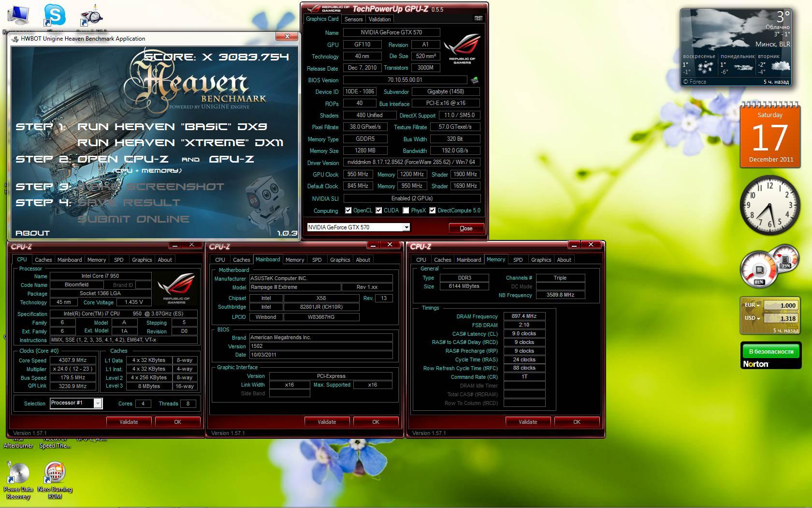Screen dimensions: 812x508
Task: Click the GPU Name field in GPU-Z
Action: (x=391, y=32)
